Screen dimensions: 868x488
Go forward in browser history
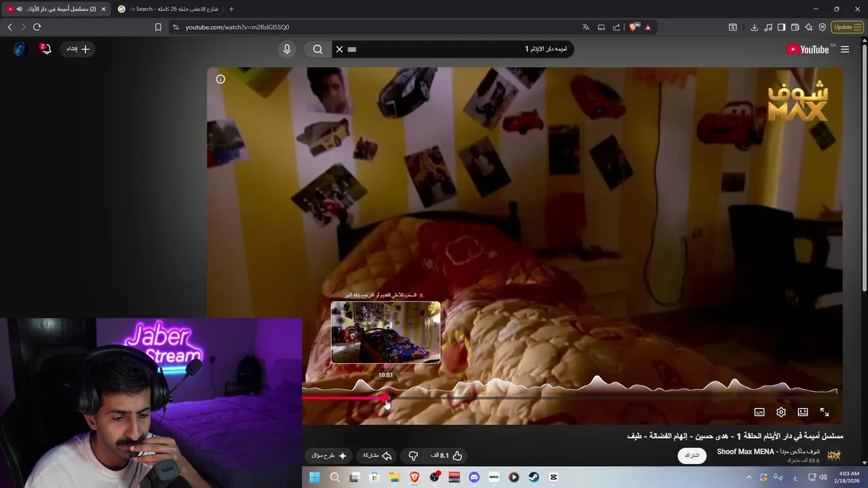click(x=23, y=27)
